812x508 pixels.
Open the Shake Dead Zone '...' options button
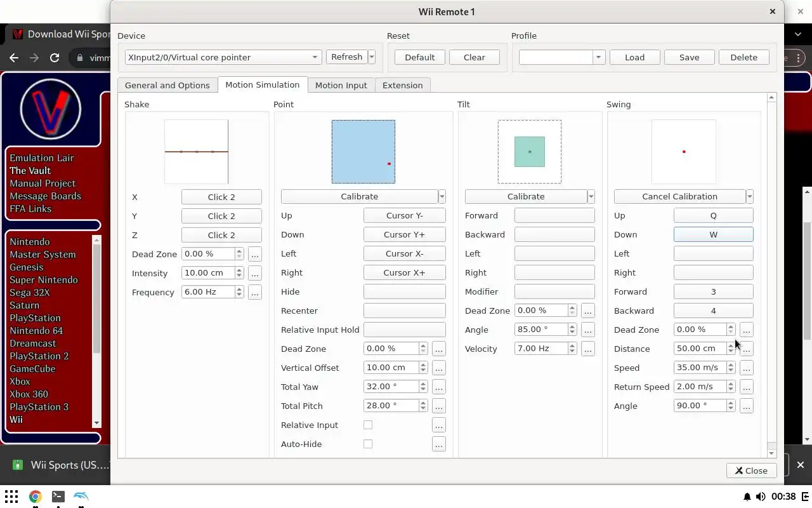[255, 254]
